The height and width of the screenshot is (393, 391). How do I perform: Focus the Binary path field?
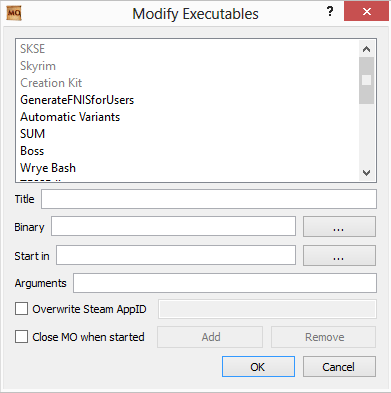coord(173,226)
